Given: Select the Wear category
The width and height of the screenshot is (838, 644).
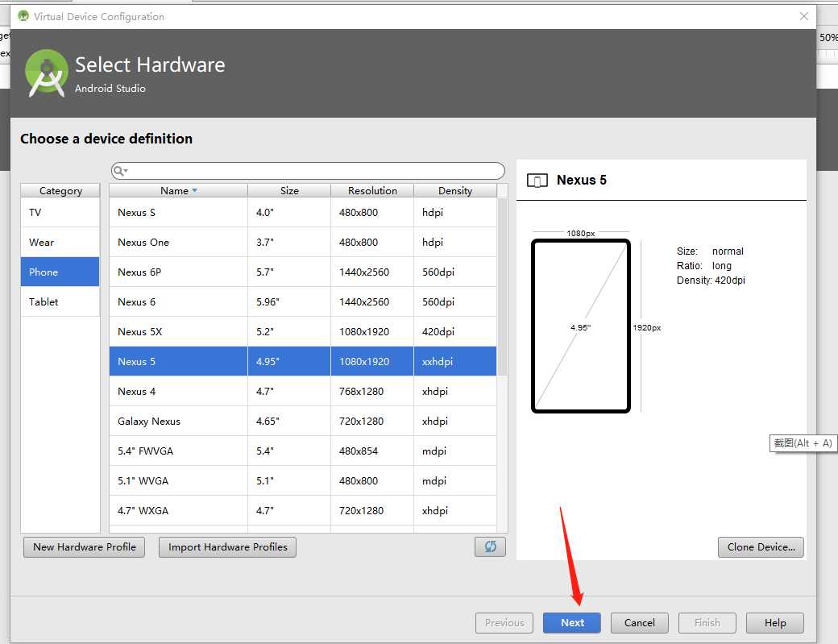Looking at the screenshot, I should coord(60,242).
